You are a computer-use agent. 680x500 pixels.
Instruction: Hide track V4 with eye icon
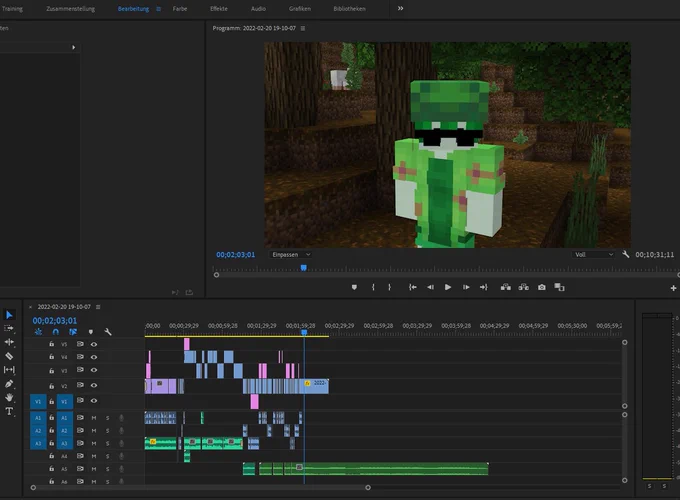(94, 357)
